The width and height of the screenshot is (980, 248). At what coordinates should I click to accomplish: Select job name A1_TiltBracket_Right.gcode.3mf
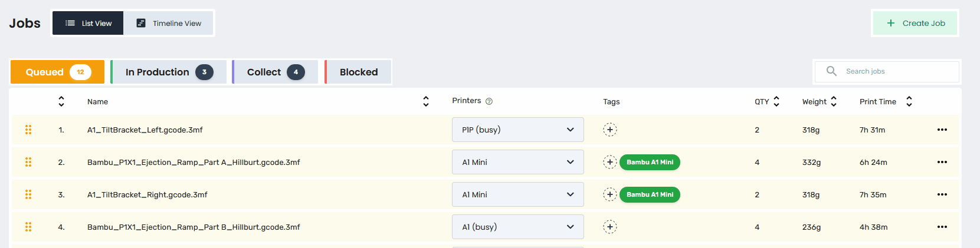point(147,194)
